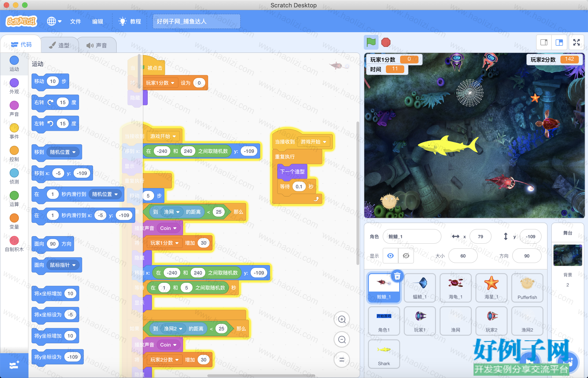Viewport: 588px width, 378px height.
Task: Select the 变量 variables category
Action: [x=14, y=222]
